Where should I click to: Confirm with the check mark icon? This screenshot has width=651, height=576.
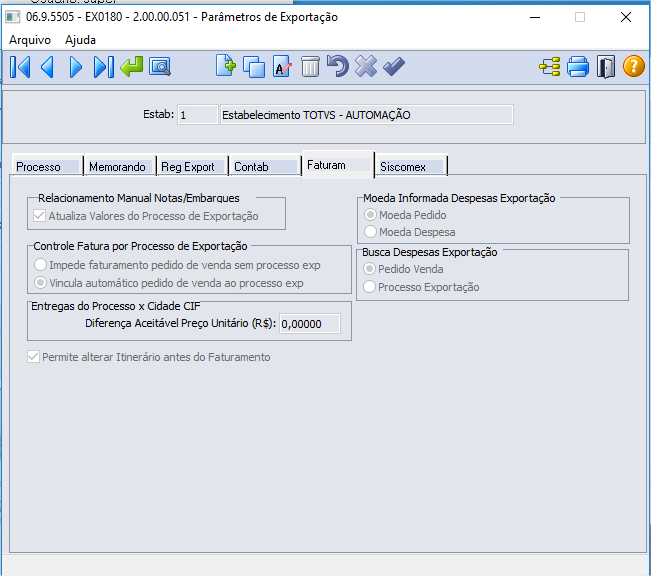click(x=394, y=66)
